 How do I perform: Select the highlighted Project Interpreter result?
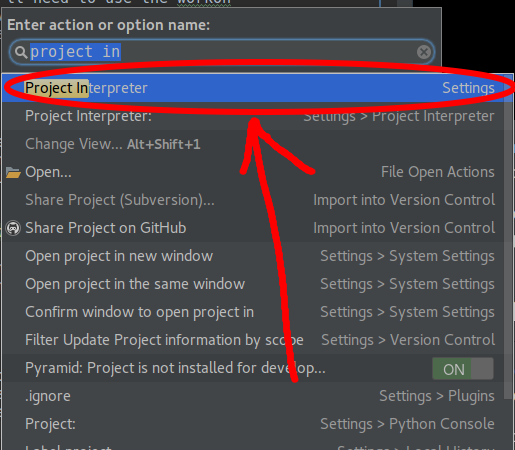[x=255, y=88]
